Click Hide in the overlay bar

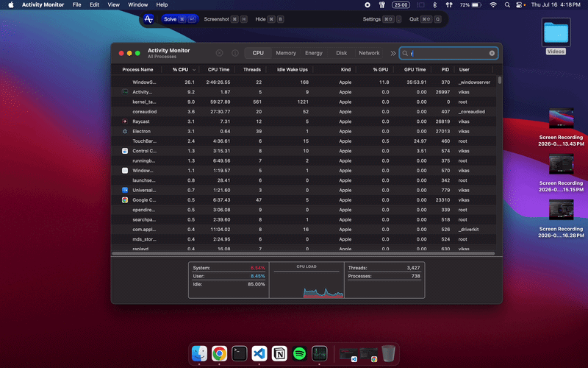click(x=269, y=19)
